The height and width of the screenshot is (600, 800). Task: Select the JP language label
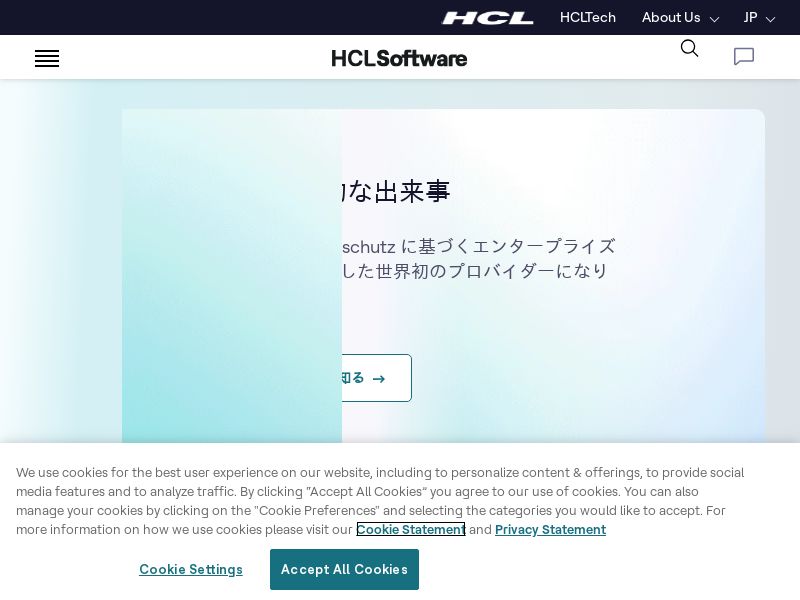click(x=750, y=18)
